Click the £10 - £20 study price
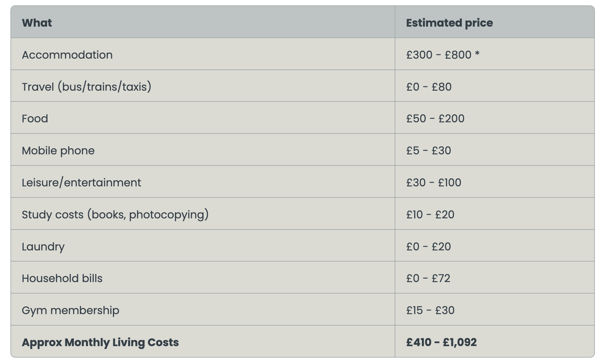Image resolution: width=604 pixels, height=364 pixels. tap(430, 215)
